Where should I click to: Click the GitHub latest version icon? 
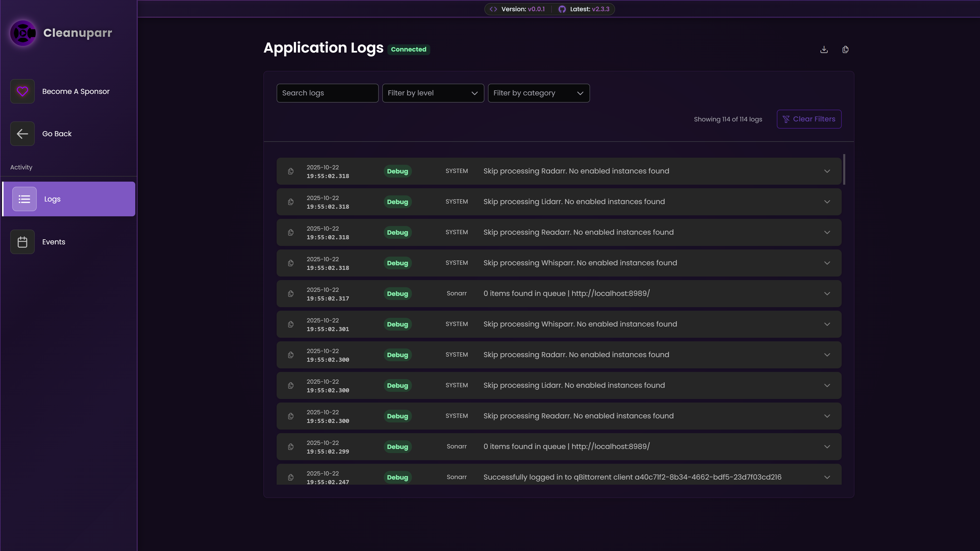point(562,9)
